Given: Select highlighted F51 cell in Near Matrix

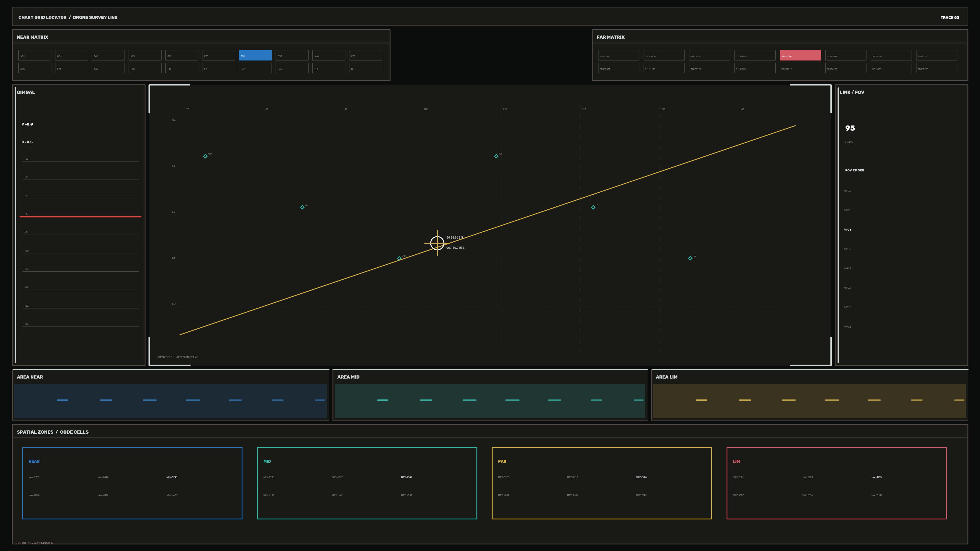Looking at the screenshot, I should (x=255, y=55).
